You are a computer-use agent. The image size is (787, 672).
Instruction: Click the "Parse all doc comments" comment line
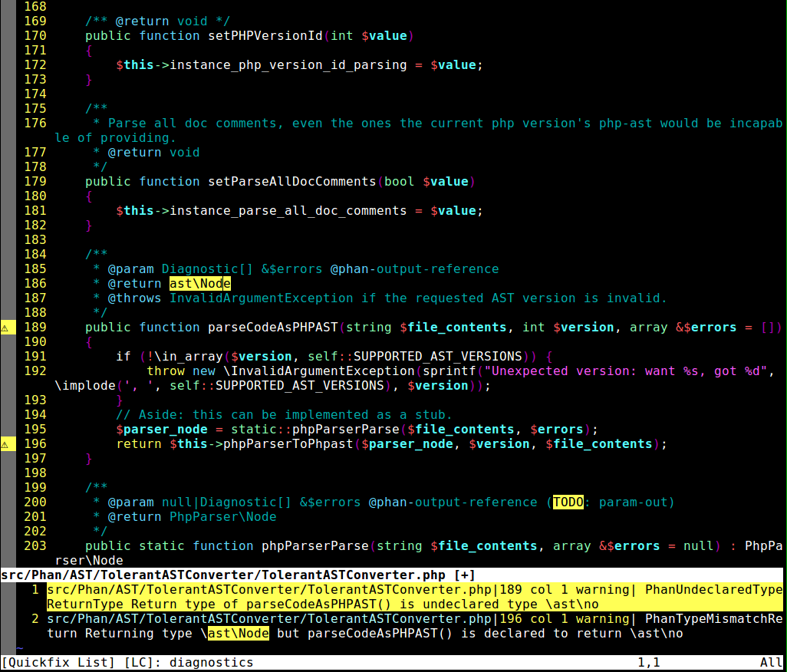click(419, 130)
